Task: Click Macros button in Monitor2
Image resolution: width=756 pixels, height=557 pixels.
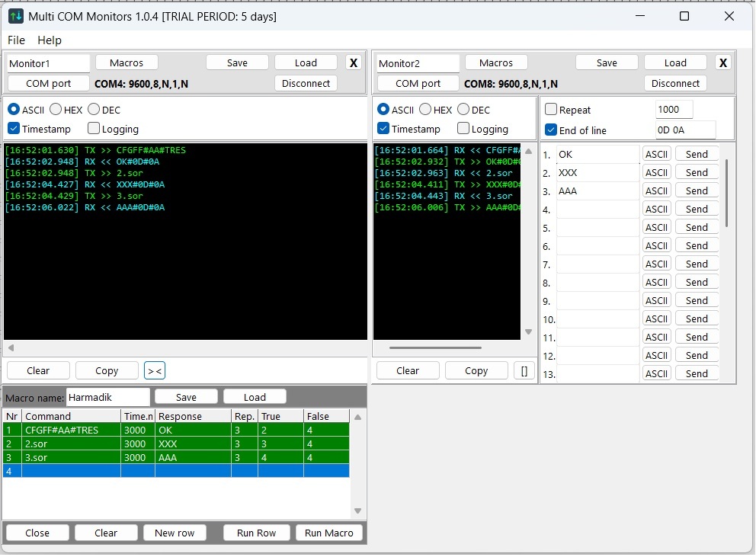Action: coord(496,62)
